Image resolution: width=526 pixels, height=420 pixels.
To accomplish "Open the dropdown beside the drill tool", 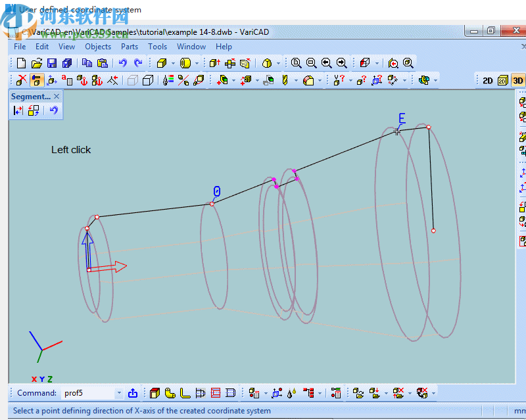I will tap(296, 80).
